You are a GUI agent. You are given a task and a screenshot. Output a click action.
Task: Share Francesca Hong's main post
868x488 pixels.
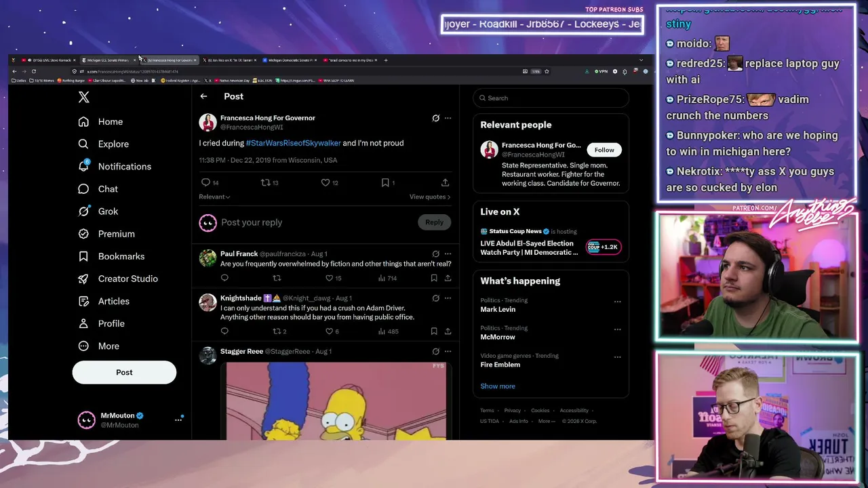pyautogui.click(x=445, y=182)
